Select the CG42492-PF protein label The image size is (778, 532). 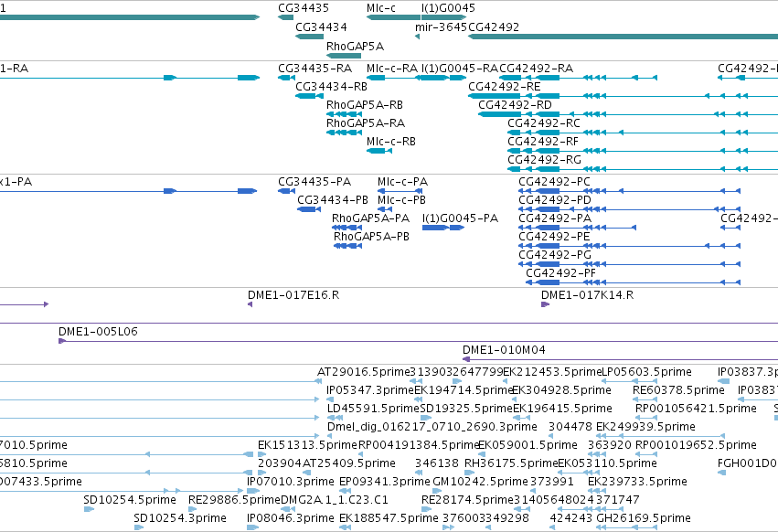(x=560, y=273)
